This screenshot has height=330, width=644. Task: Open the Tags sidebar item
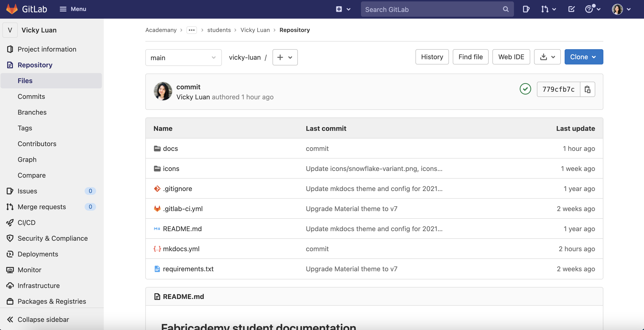pos(25,128)
